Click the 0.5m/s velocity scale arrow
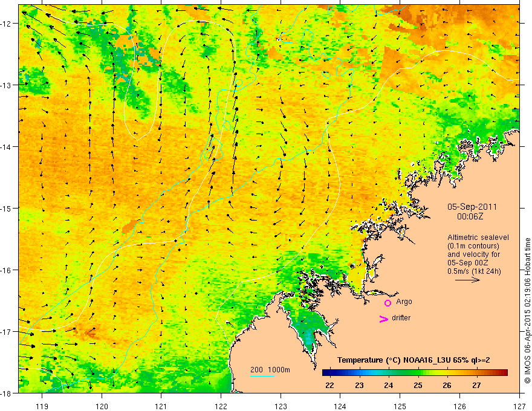Screen dimensions: 532x411 pos(467,280)
